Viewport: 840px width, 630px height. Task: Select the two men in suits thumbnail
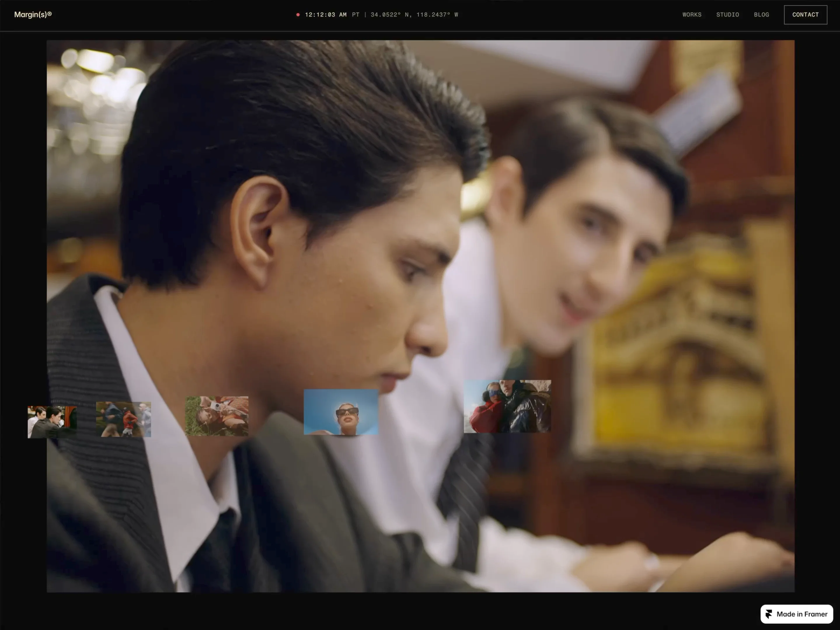pyautogui.click(x=52, y=422)
